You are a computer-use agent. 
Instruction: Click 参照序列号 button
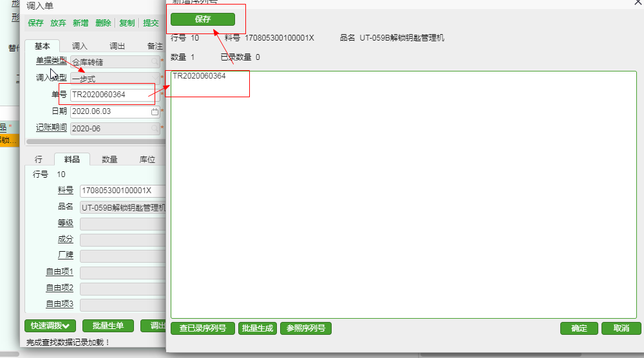305,328
